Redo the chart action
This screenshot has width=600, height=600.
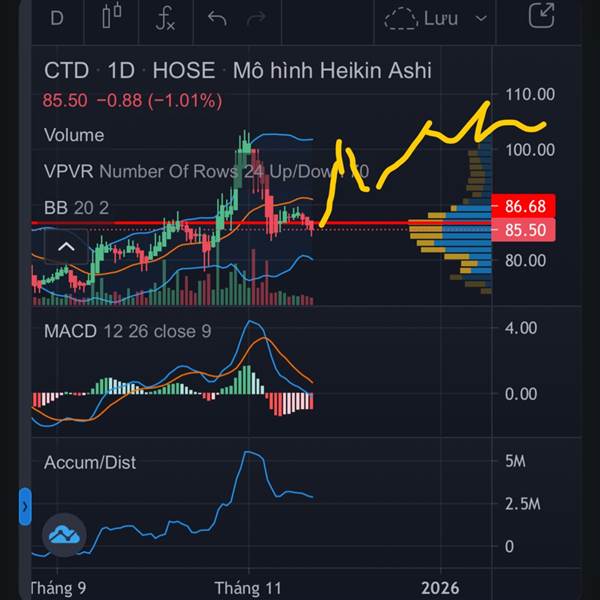[256, 18]
